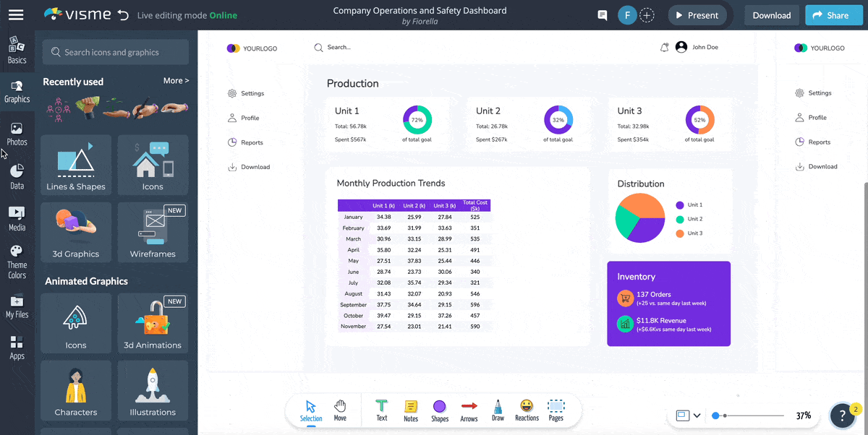Open the hamburger main menu

(16, 14)
